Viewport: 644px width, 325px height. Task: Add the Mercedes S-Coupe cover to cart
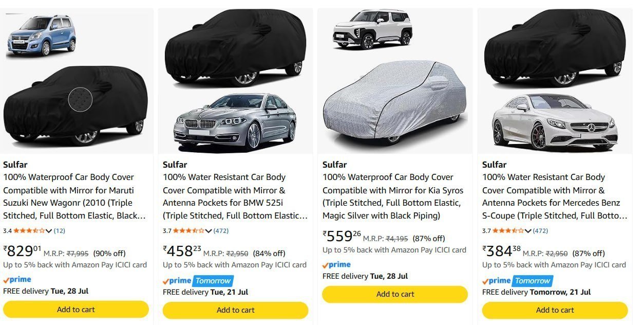(555, 310)
